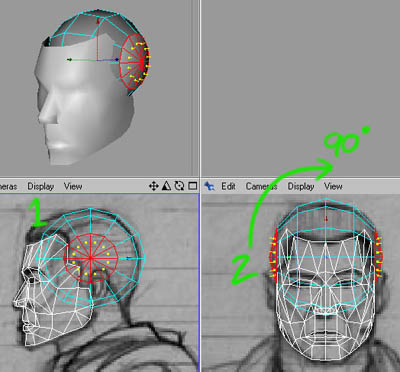Toggle maximize viewport icon in side view
The height and width of the screenshot is (372, 400).
[192, 186]
